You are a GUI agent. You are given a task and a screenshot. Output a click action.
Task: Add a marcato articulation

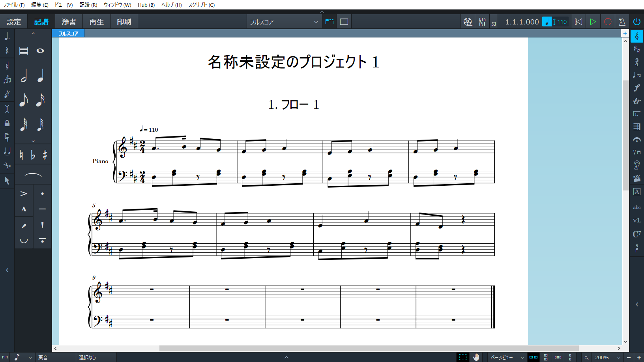click(x=24, y=209)
